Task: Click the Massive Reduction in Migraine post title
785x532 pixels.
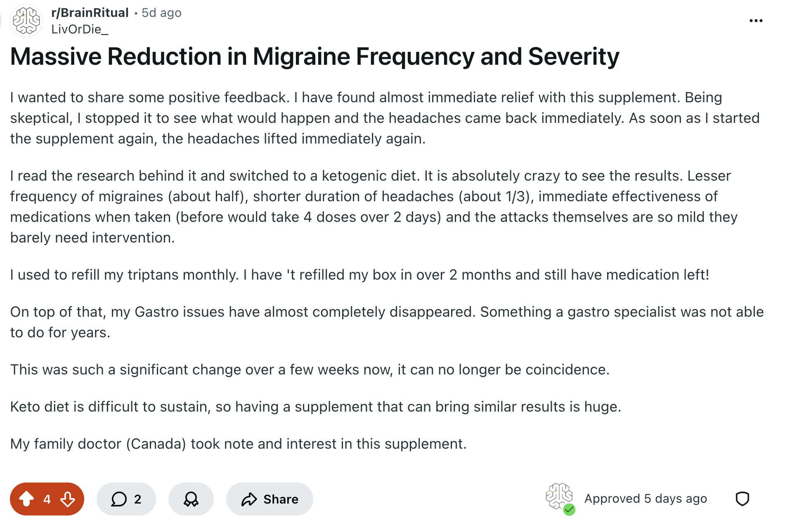Action: [x=314, y=56]
